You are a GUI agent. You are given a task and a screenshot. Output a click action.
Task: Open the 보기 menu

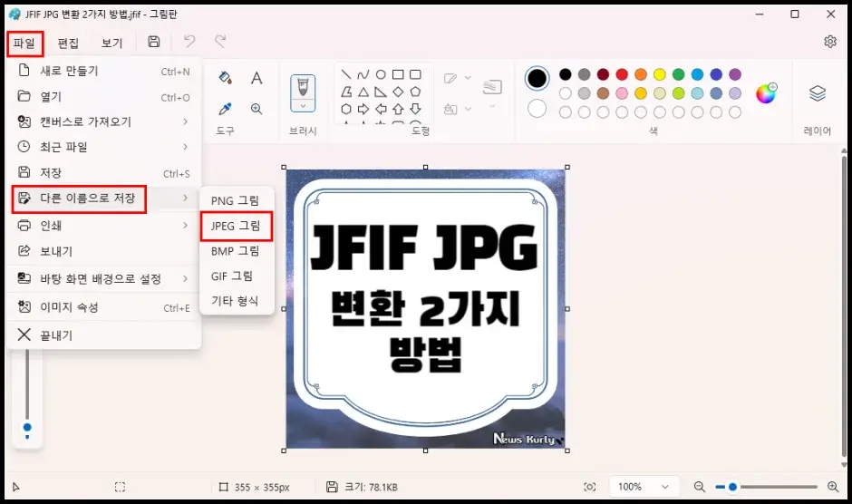(111, 44)
